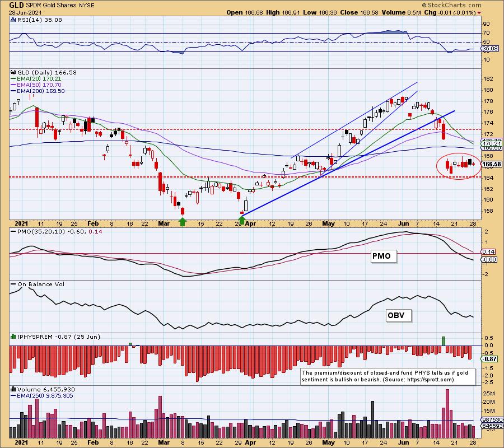The height and width of the screenshot is (448, 504).
Task: Click the 'Jun' label on bottom volume axis
Action: pyautogui.click(x=404, y=442)
